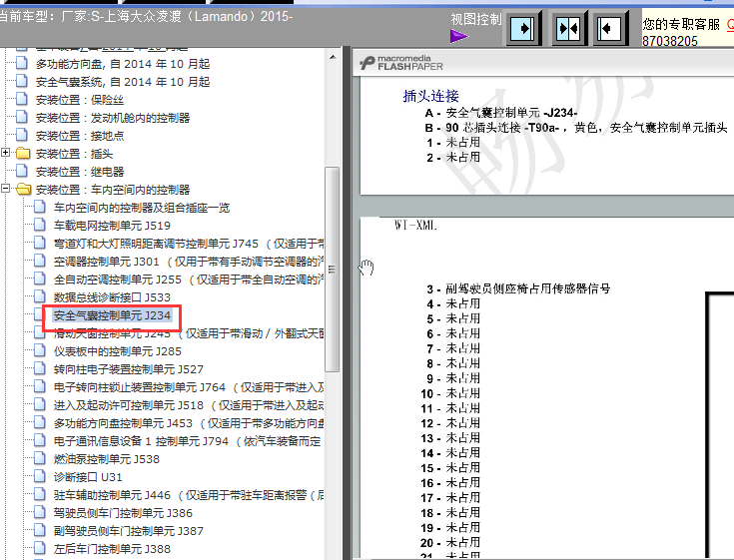734x560 pixels.
Task: Click 您的专职客服 text
Action: point(681,24)
